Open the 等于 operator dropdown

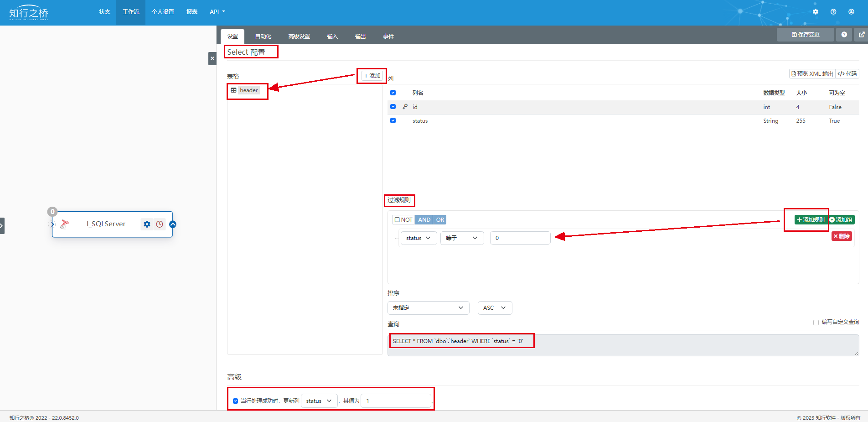[x=462, y=238]
